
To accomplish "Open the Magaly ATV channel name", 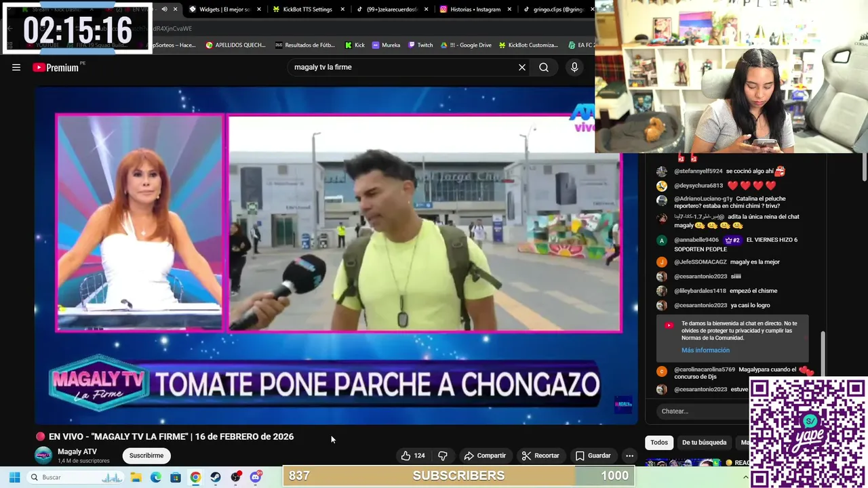I will (x=77, y=451).
